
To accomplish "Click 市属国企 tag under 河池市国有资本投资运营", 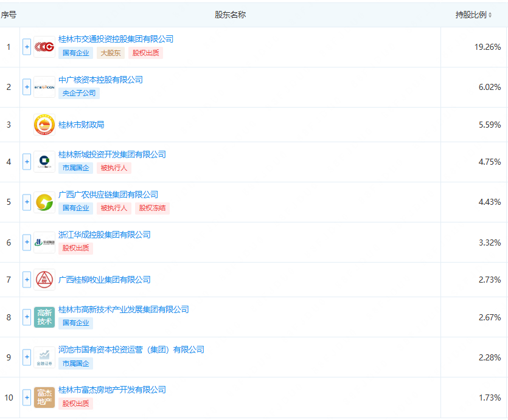I will pos(76,363).
